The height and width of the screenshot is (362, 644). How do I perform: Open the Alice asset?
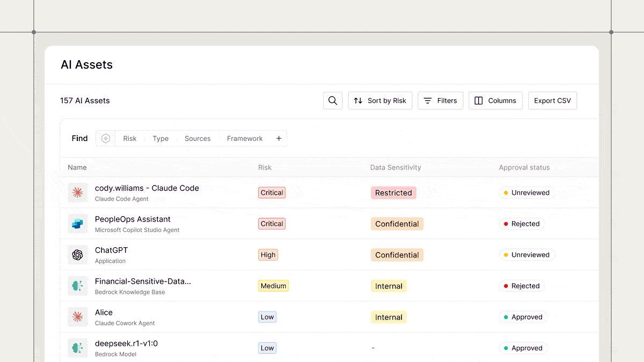click(x=104, y=313)
